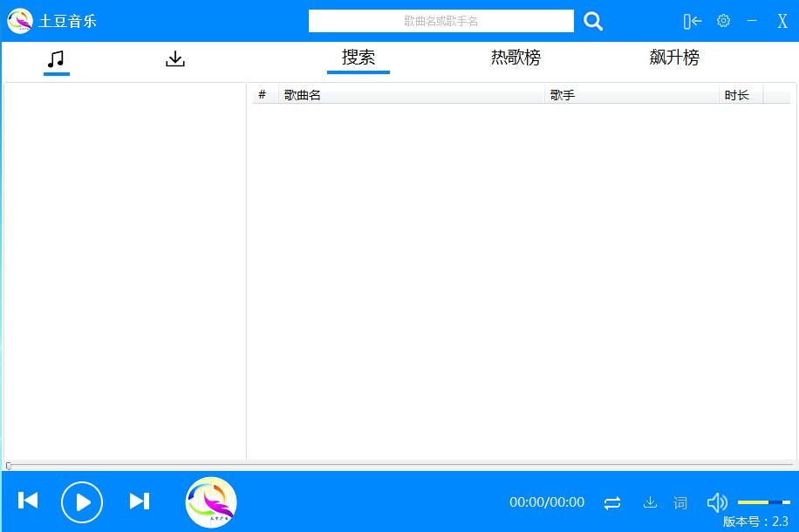Click the song search input field
This screenshot has width=799, height=532.
pyautogui.click(x=440, y=21)
